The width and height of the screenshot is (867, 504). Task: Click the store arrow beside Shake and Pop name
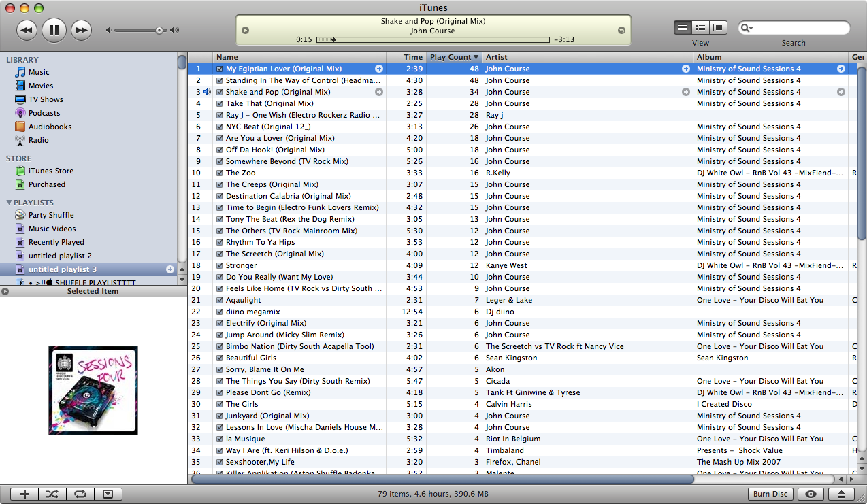tap(379, 92)
